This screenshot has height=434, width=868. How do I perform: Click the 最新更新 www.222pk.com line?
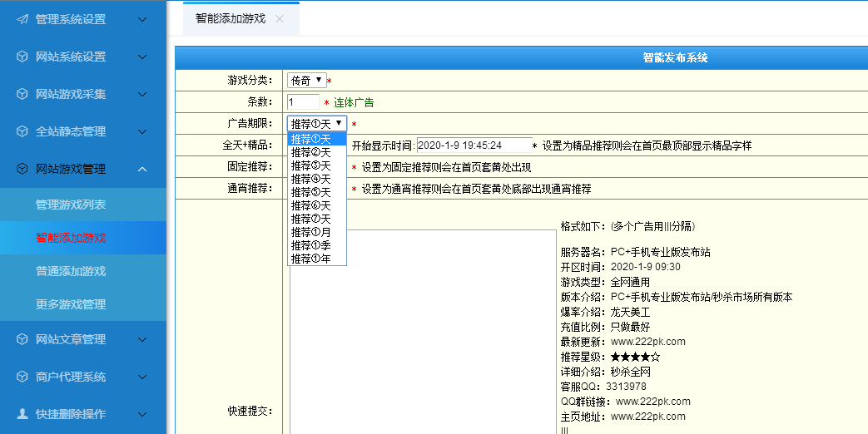click(622, 342)
